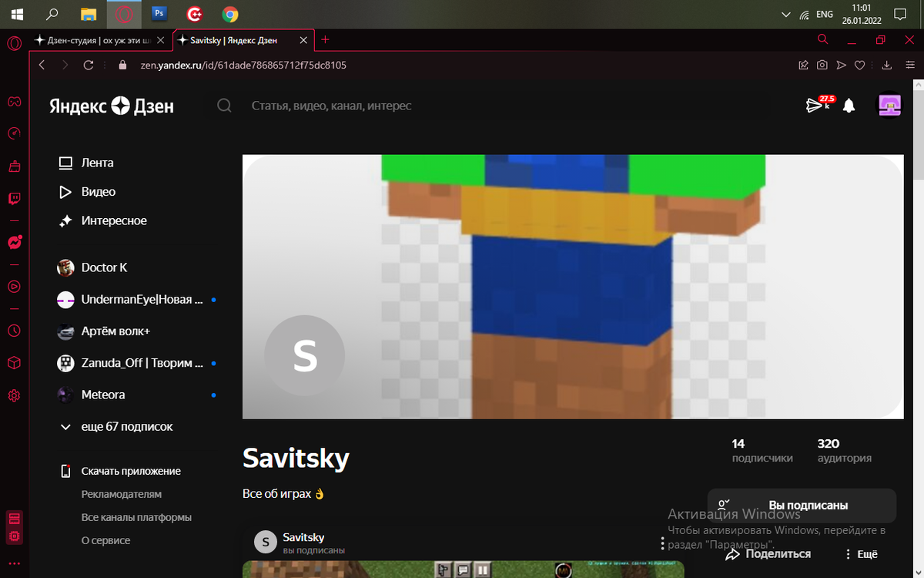Viewport: 924px width, 578px height.
Task: Open the Savitsky post author name
Action: [303, 537]
